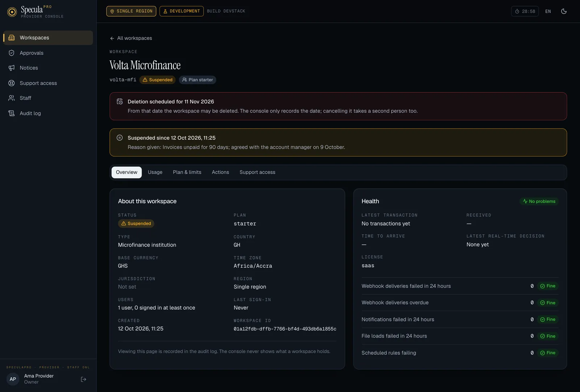This screenshot has width=580, height=392.
Task: Click the calendar icon in the deletion notice
Action: [x=120, y=101]
